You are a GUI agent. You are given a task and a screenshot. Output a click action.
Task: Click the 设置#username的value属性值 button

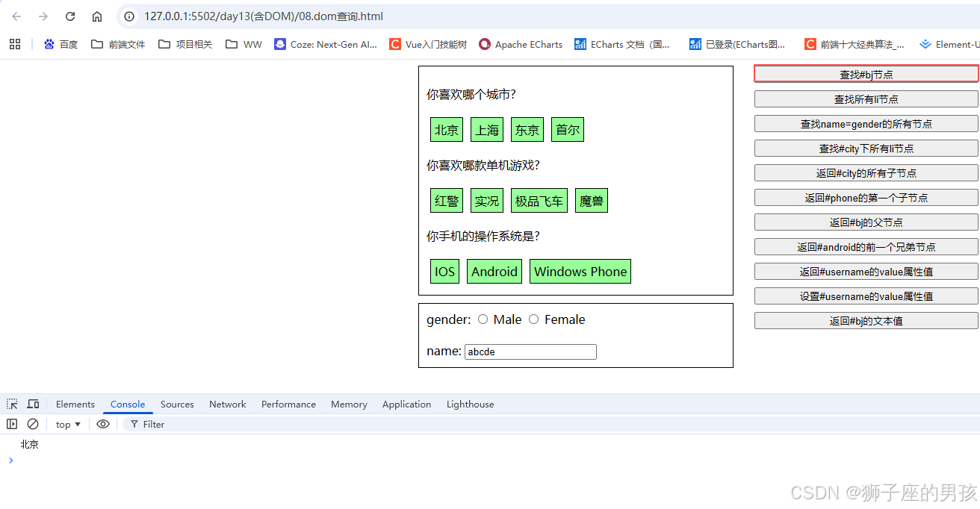click(x=866, y=296)
